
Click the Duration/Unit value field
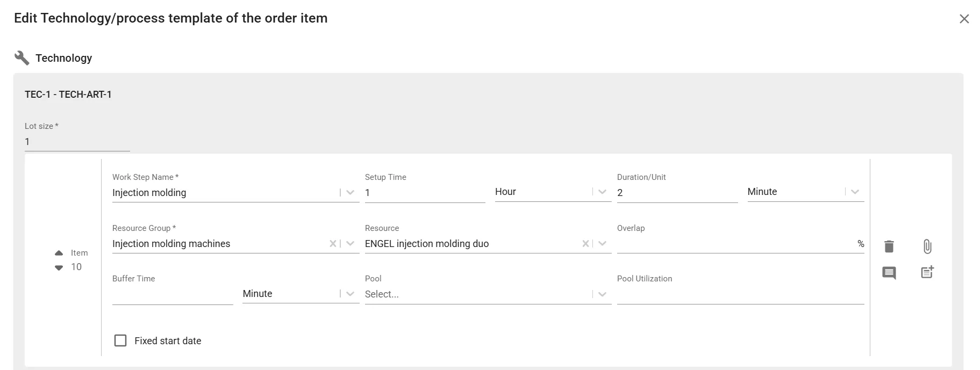click(677, 193)
